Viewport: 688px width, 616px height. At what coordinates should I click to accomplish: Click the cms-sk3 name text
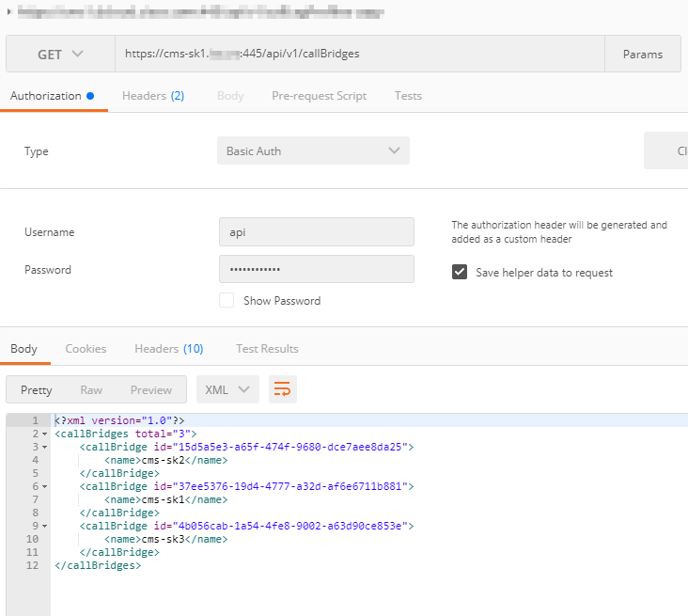[163, 539]
